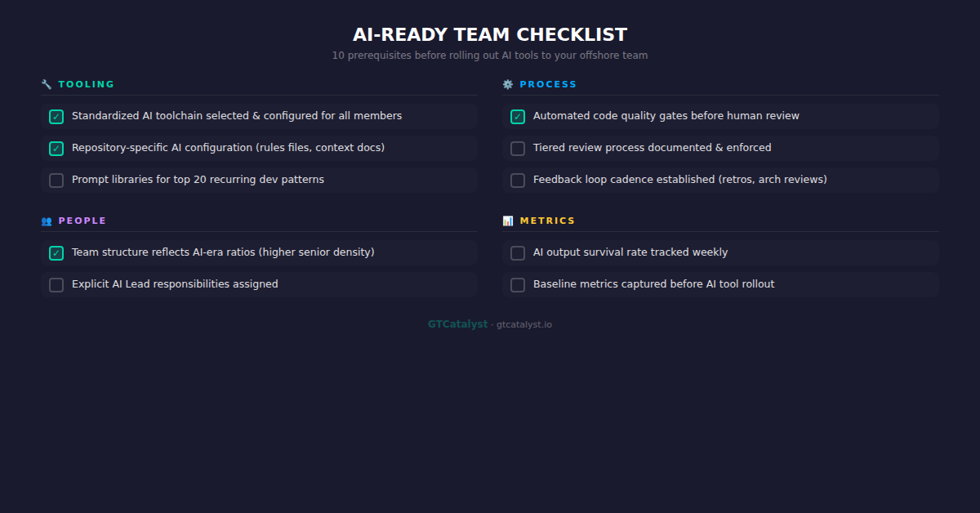This screenshot has height=513, width=980.
Task: Uncheck the standardized AI toolchain item
Action: (x=56, y=116)
